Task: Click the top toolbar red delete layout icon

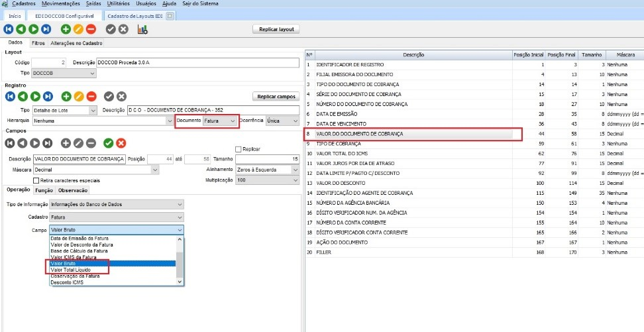Action: 91,29
